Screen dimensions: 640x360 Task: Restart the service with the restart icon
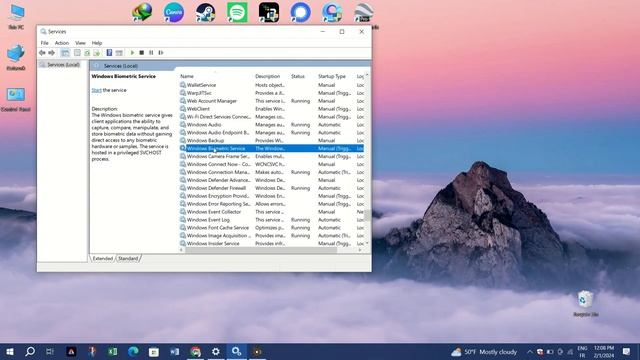point(161,53)
